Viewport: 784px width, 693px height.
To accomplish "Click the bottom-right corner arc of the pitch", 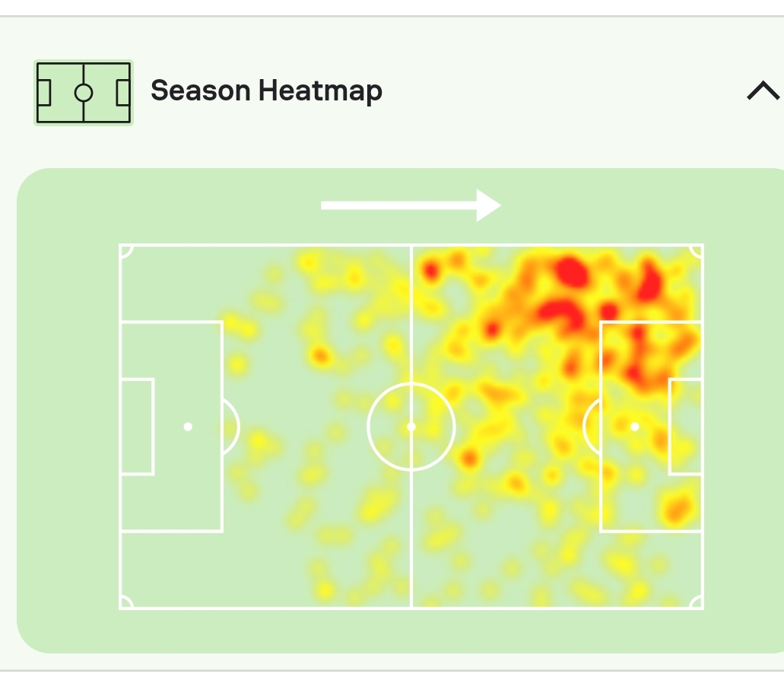I will 696,602.
